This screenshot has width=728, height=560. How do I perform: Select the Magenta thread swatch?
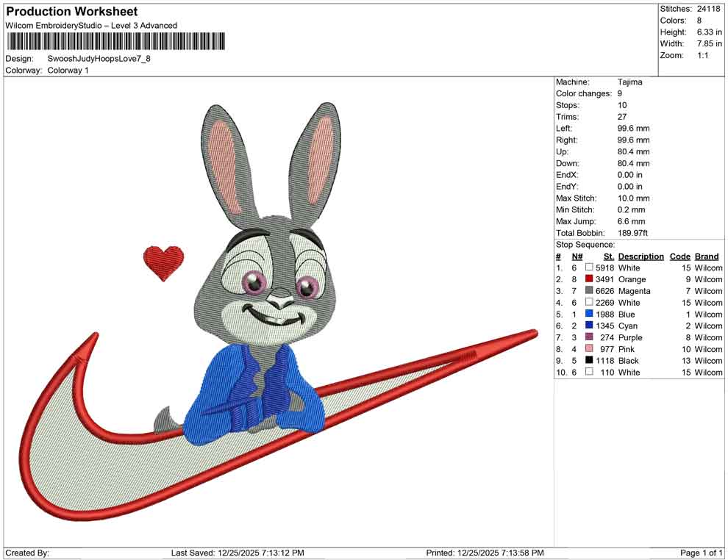588,291
